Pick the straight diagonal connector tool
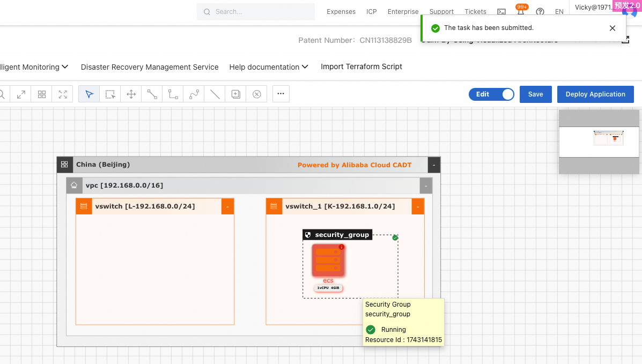The image size is (642, 364). pyautogui.click(x=152, y=94)
